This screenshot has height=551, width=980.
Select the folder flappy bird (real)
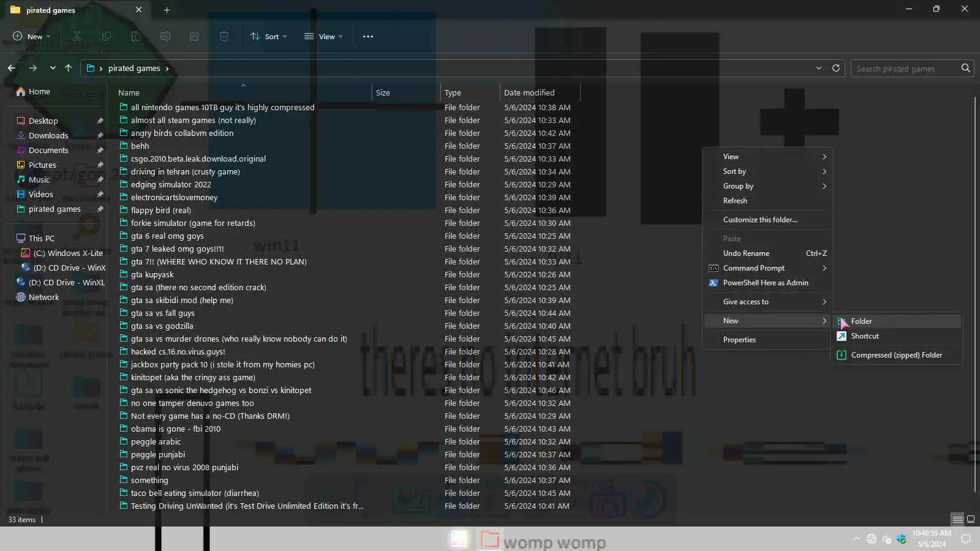click(160, 210)
